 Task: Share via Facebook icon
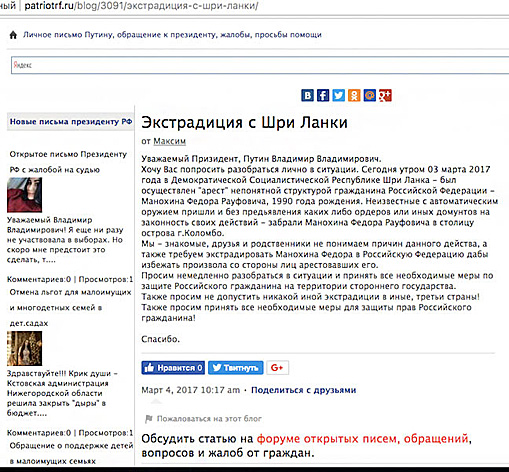(323, 95)
